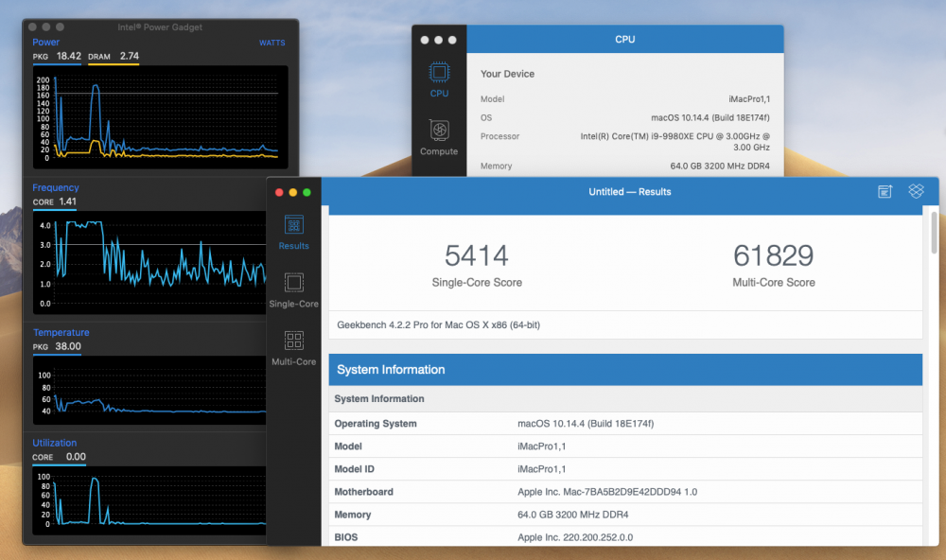Open the Single-Core tab in the Results window
Screen dimensions: 946x560
pyautogui.click(x=294, y=290)
